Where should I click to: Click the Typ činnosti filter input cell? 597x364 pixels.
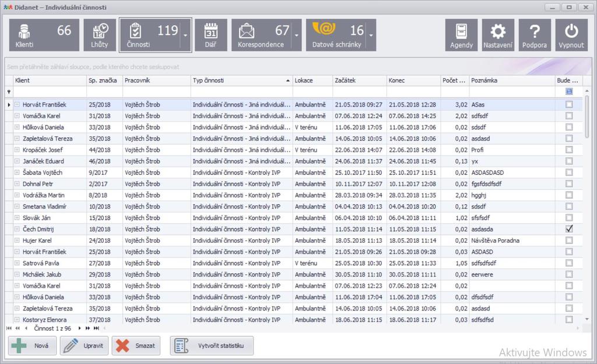[x=241, y=91]
